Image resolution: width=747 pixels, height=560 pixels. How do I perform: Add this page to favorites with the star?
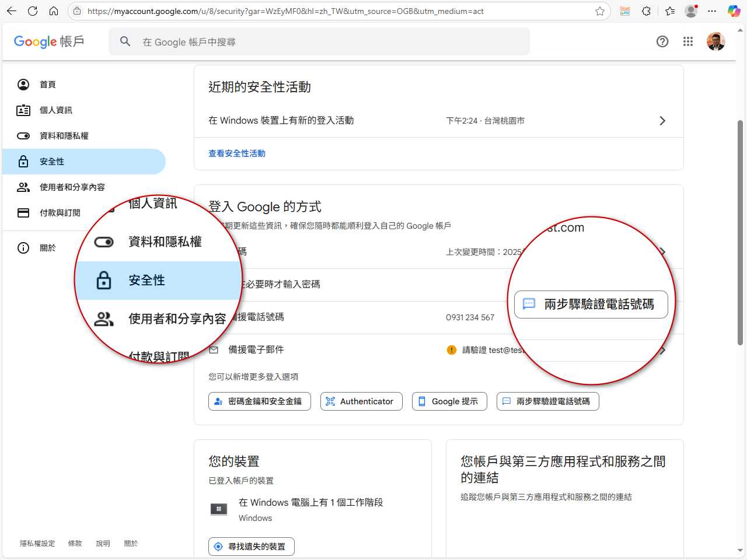600,11
